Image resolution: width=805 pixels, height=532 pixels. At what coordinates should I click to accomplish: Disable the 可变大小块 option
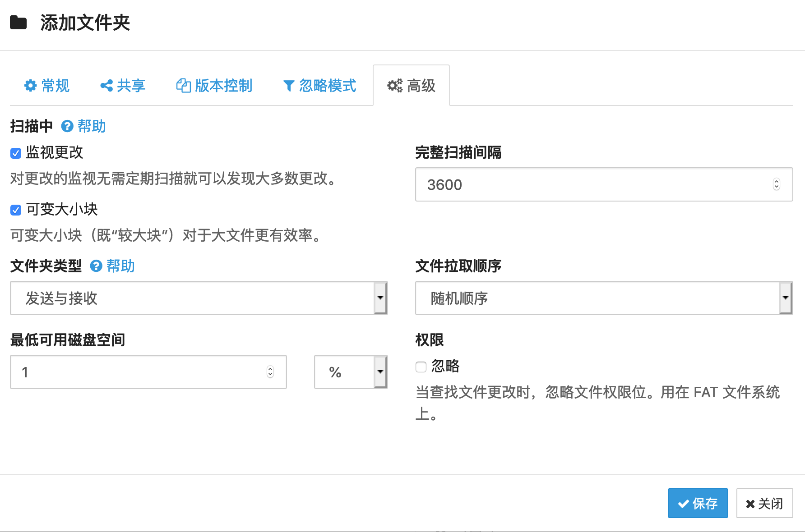click(15, 210)
